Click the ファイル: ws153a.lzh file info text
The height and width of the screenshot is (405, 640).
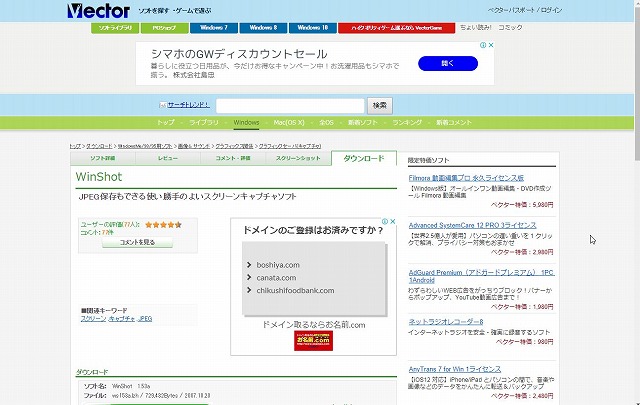pos(147,396)
